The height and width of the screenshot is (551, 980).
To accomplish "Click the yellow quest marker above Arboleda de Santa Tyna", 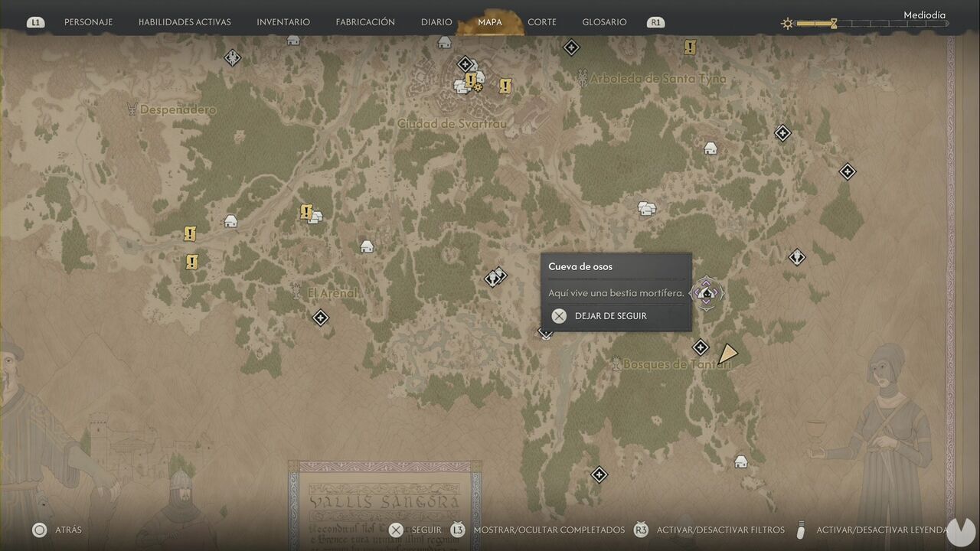I will [690, 47].
